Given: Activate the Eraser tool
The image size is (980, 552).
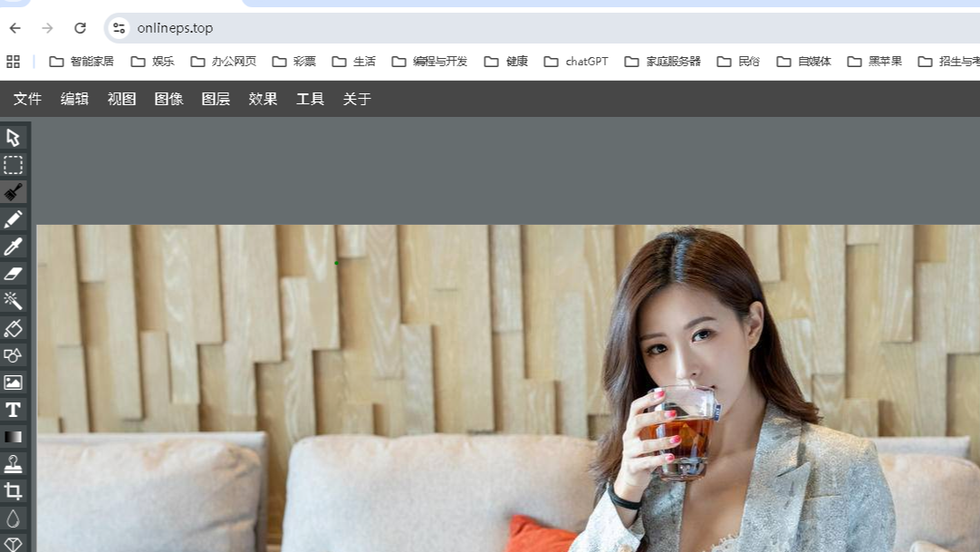Looking at the screenshot, I should point(13,274).
